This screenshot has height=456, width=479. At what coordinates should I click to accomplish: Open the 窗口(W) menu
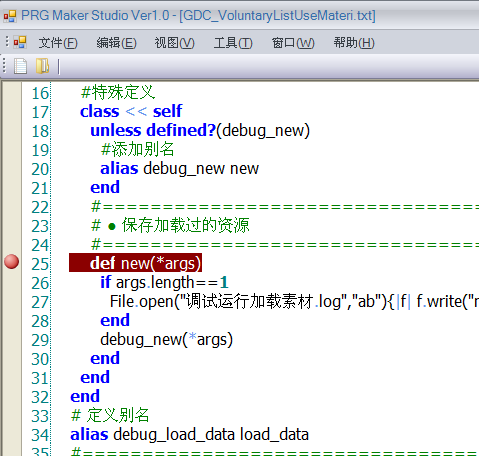(x=293, y=43)
